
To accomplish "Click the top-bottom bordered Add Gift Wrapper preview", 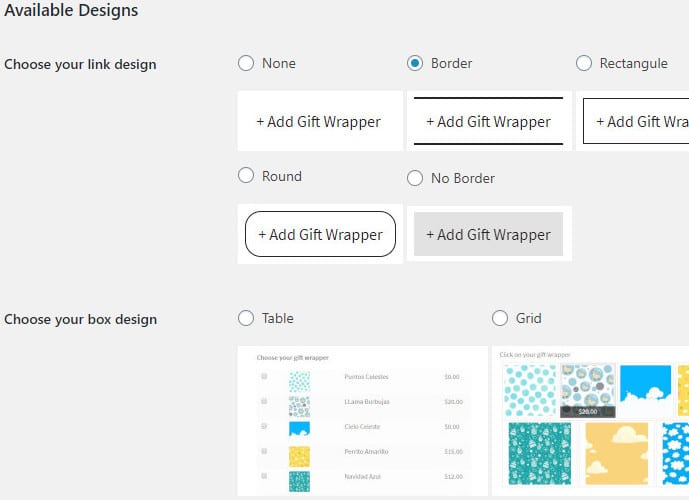I will 489,121.
